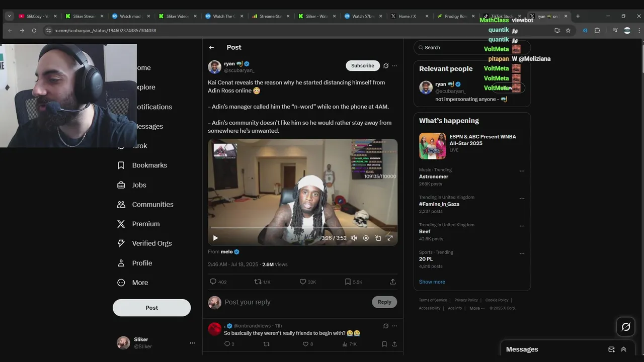Mute the video with speaker icon
This screenshot has width=644, height=362.
click(x=354, y=238)
